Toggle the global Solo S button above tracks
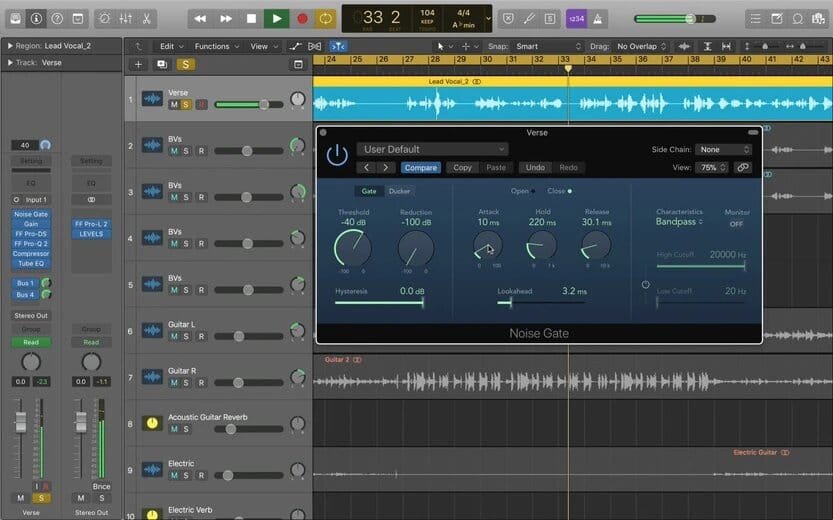The width and height of the screenshot is (833, 520). click(185, 64)
